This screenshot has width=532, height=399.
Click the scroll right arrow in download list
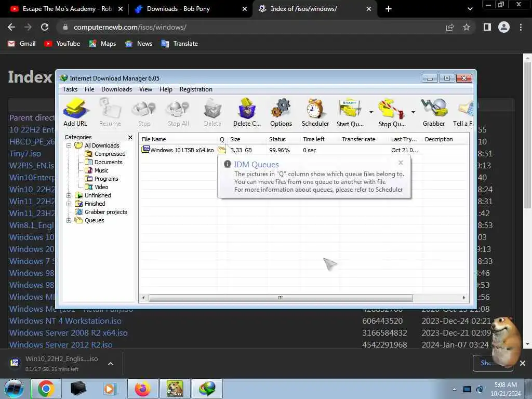click(x=464, y=298)
